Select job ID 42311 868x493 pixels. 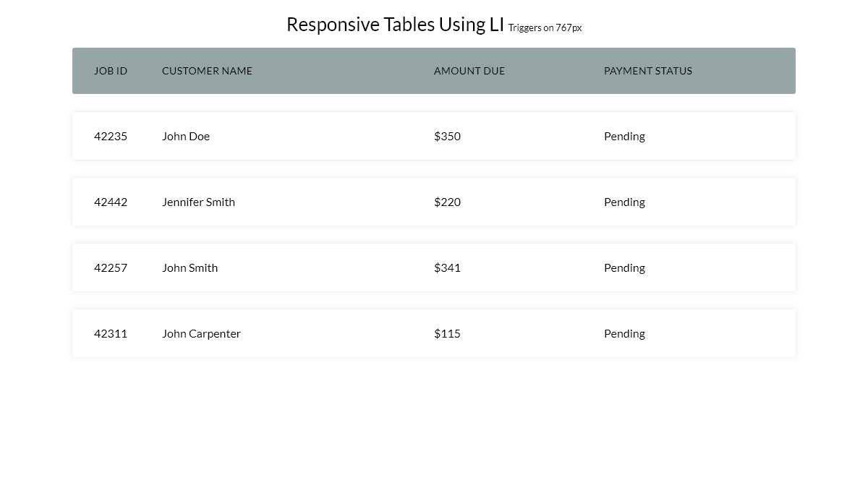[x=111, y=333]
